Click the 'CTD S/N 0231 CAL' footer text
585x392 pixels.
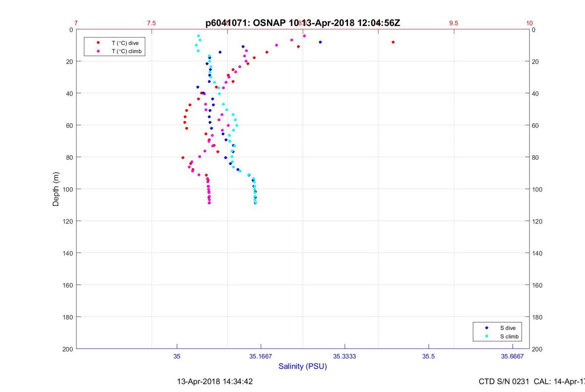pos(532,382)
